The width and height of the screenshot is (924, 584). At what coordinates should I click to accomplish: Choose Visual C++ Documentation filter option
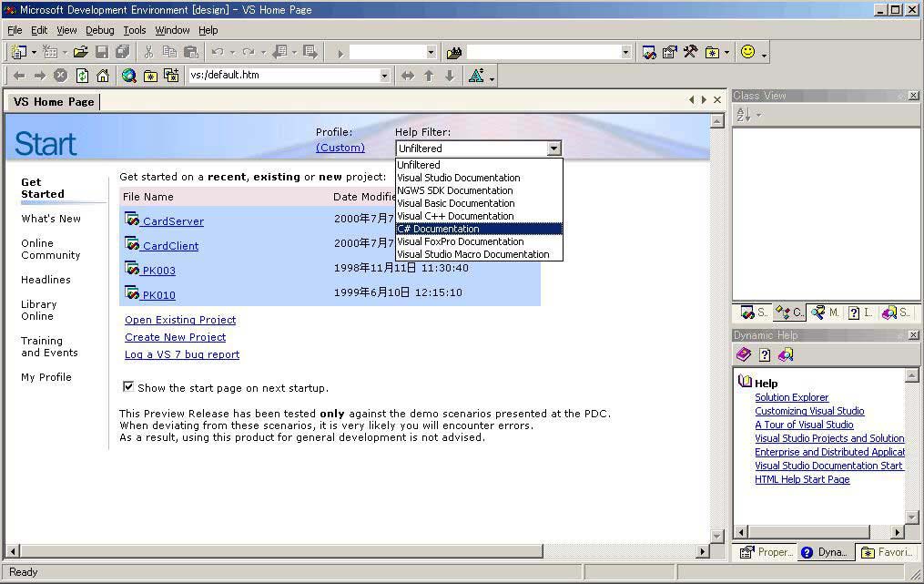pyautogui.click(x=479, y=216)
